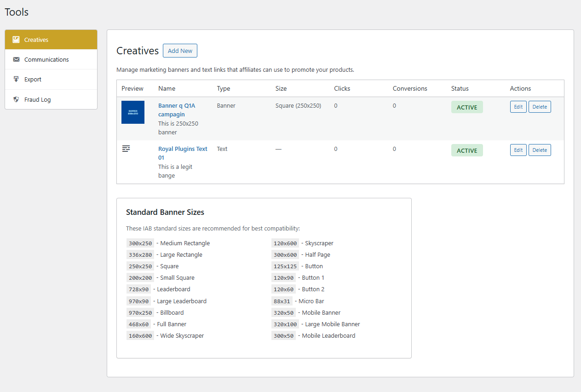Viewport: 581px width, 392px height.
Task: Click the Fraud Log shield icon
Action: coord(16,99)
